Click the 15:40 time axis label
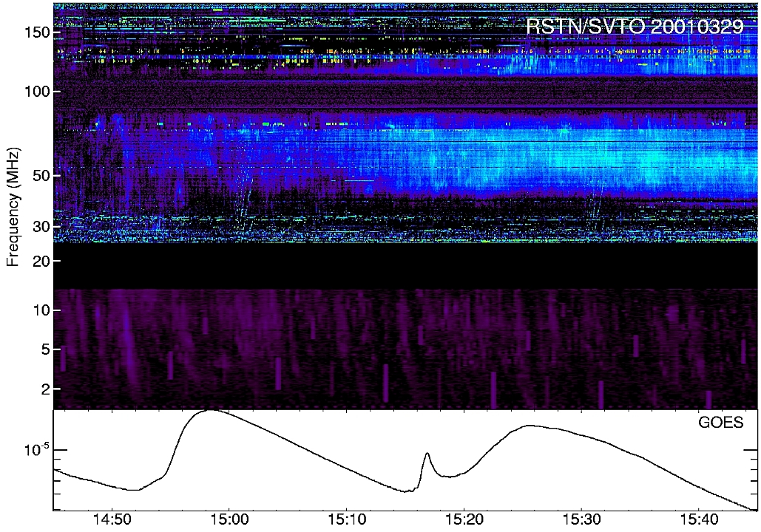 point(698,521)
